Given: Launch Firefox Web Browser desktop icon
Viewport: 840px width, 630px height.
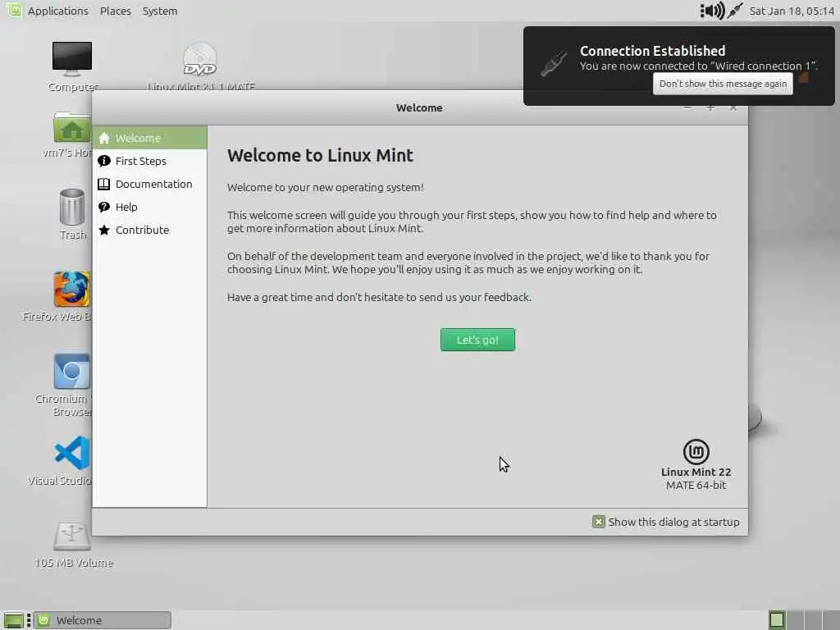Looking at the screenshot, I should pyautogui.click(x=72, y=289).
